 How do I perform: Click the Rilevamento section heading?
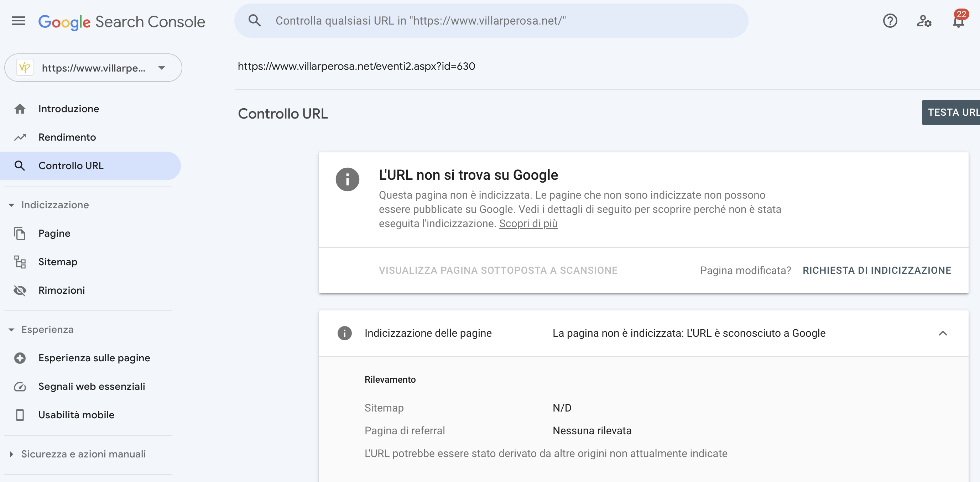point(390,380)
